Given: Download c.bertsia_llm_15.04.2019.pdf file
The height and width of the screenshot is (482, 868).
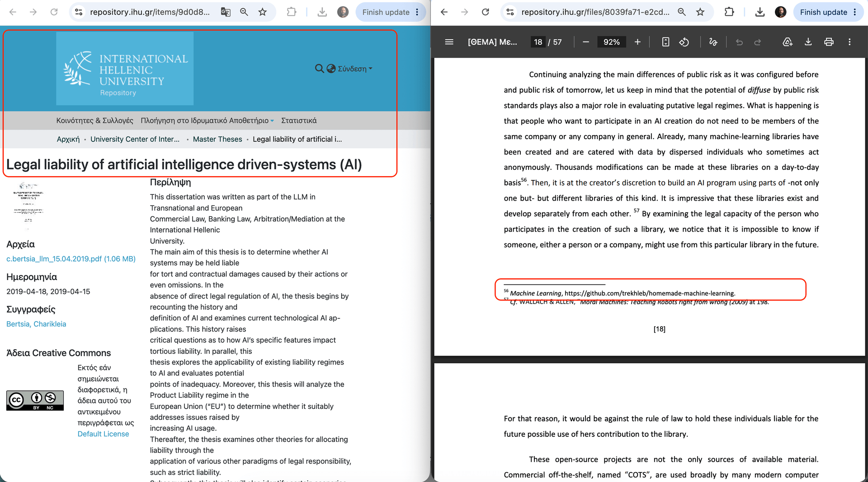Looking at the screenshot, I should (x=71, y=259).
